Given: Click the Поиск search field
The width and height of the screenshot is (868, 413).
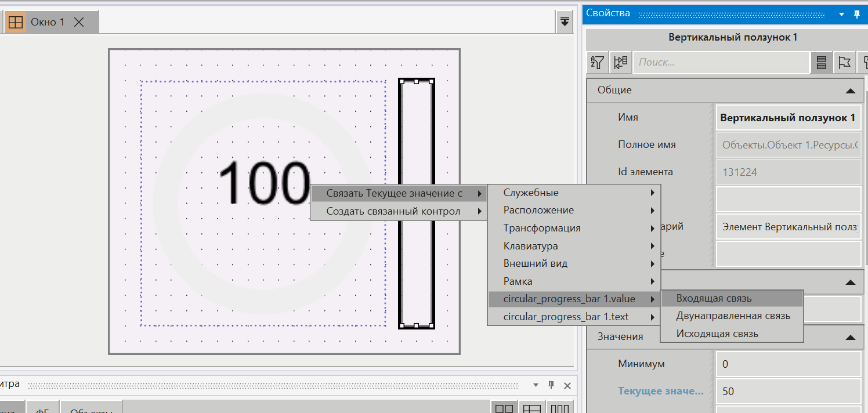Looking at the screenshot, I should click(x=721, y=62).
